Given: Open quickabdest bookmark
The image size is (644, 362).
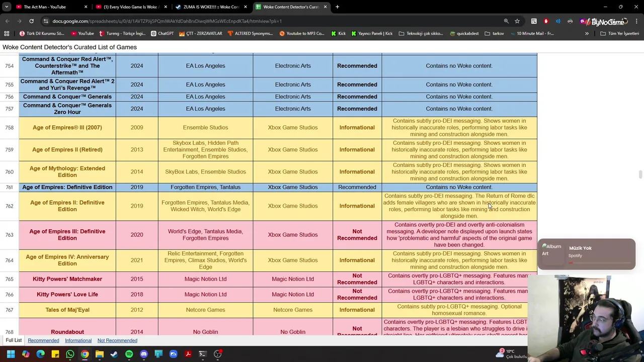Looking at the screenshot, I should [464, 34].
